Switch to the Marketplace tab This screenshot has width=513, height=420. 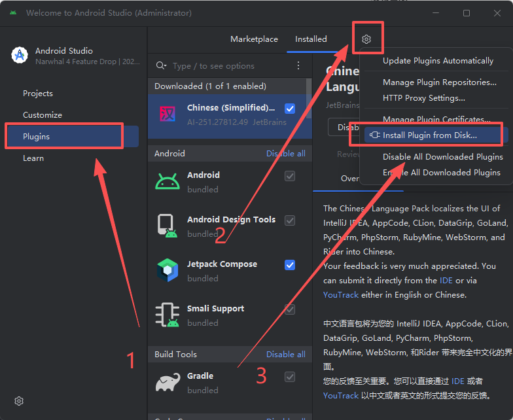pyautogui.click(x=254, y=39)
